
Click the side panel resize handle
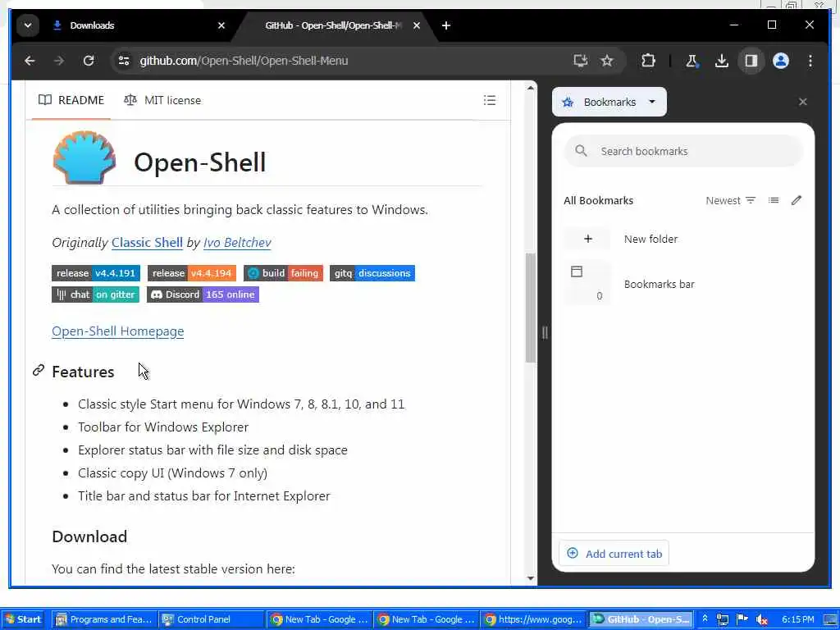545,333
